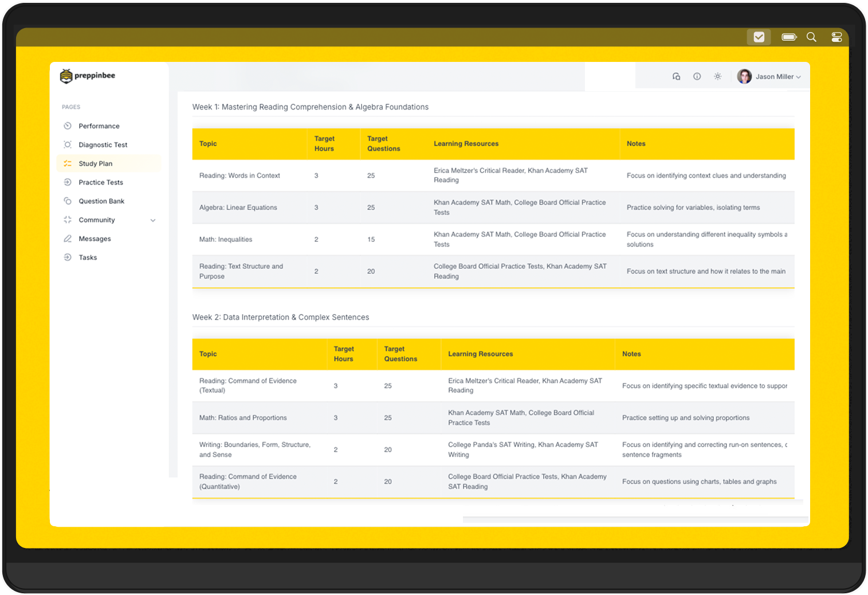Open the Tasks page in sidebar
Viewport: 868px width, 595px height.
click(x=88, y=257)
